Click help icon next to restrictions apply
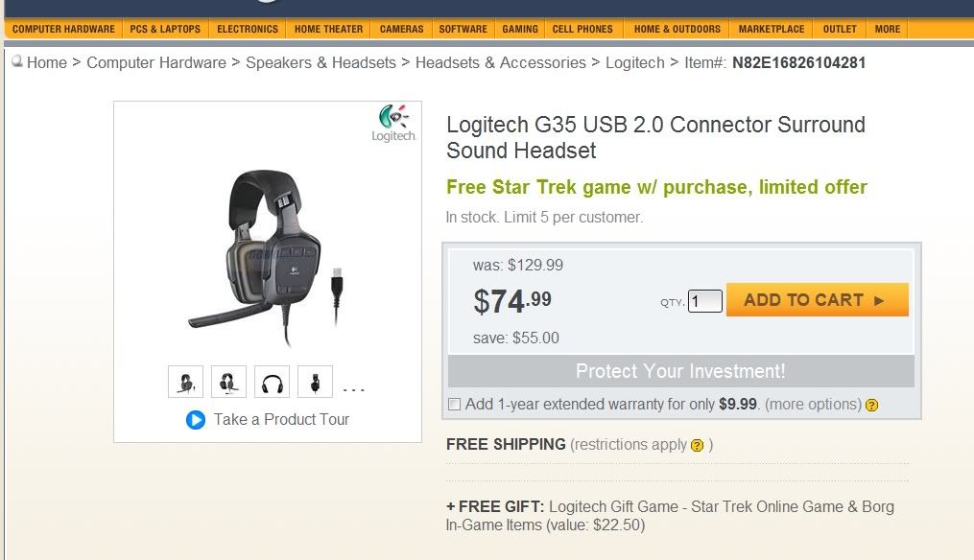This screenshot has height=560, width=974. click(697, 445)
